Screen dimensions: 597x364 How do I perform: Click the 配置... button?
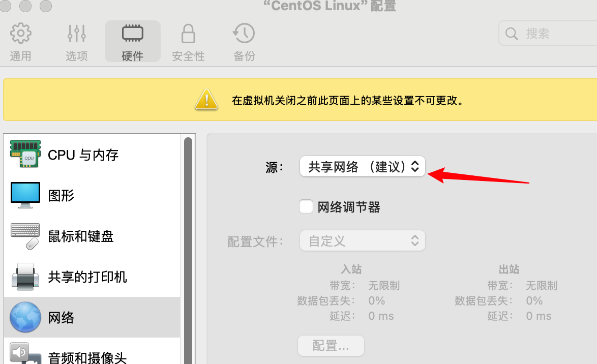pos(331,346)
